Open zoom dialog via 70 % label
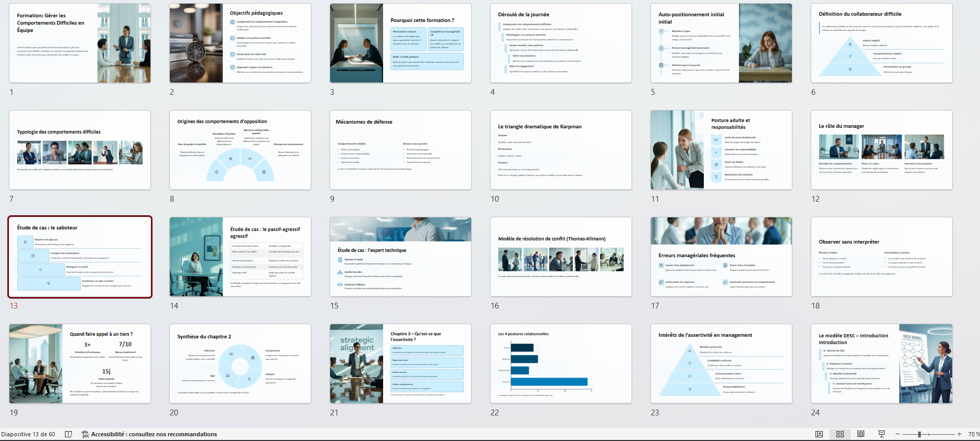This screenshot has width=980, height=441. coord(973,434)
